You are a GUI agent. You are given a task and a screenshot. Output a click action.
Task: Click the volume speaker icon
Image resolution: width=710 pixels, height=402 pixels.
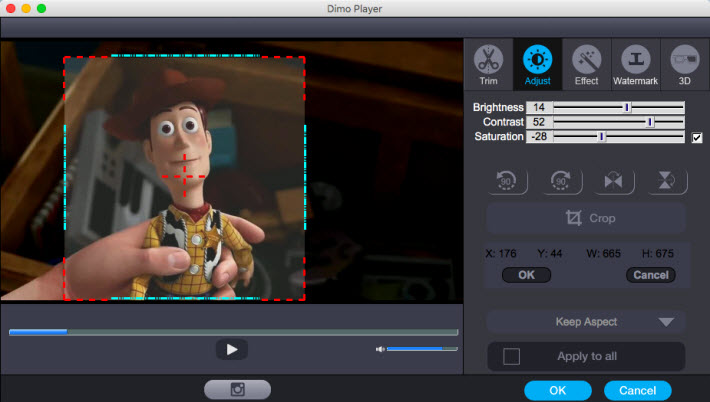click(x=380, y=349)
